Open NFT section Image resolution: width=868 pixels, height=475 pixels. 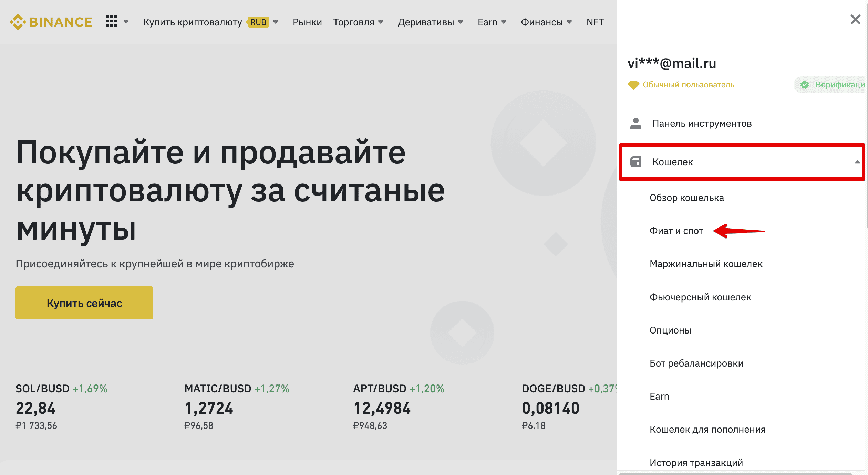595,22
